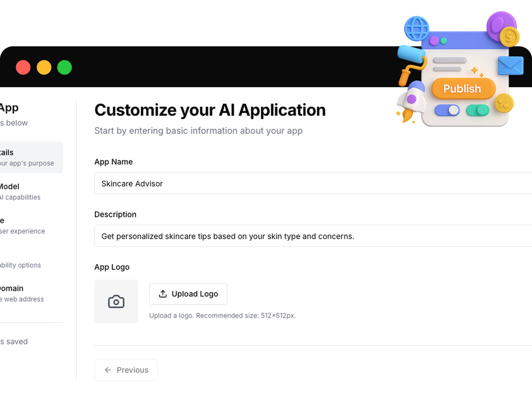Toggle the green switch under Publish
The image size is (532, 393).
(478, 110)
